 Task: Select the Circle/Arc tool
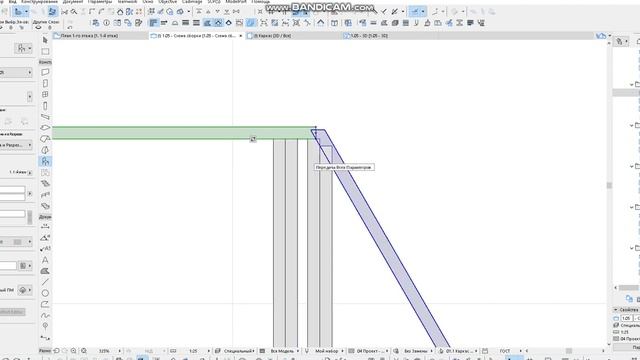point(45,293)
